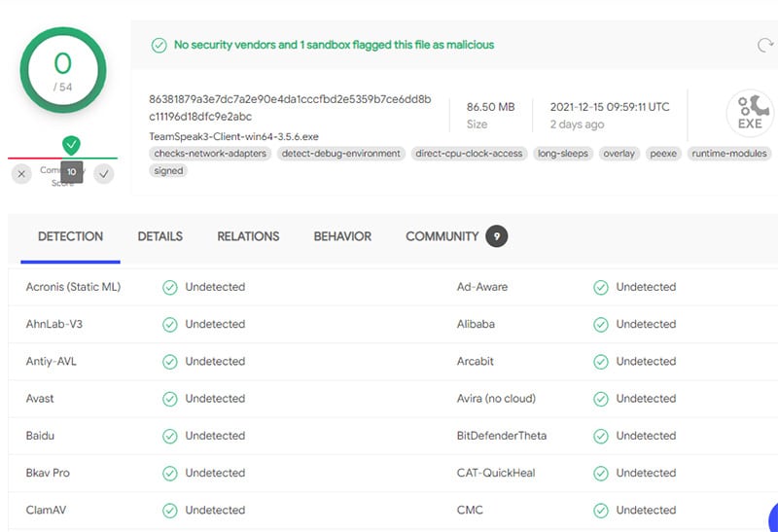Click the Arcabit vendor name

coord(476,361)
